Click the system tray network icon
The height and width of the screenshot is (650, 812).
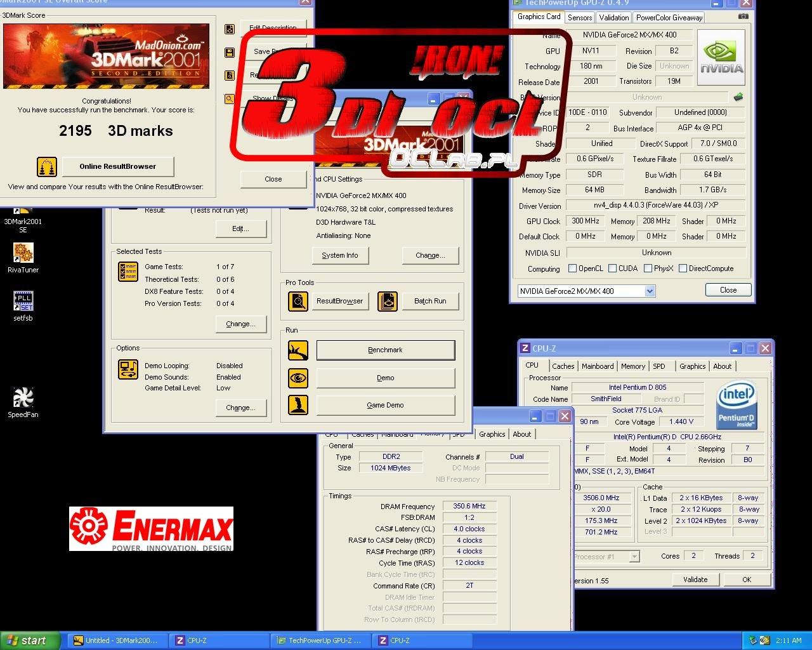(x=753, y=640)
